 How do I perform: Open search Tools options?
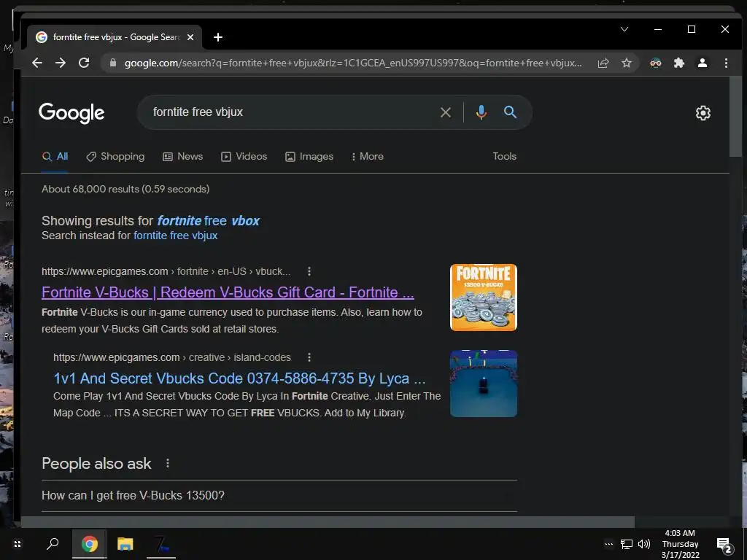coord(505,156)
